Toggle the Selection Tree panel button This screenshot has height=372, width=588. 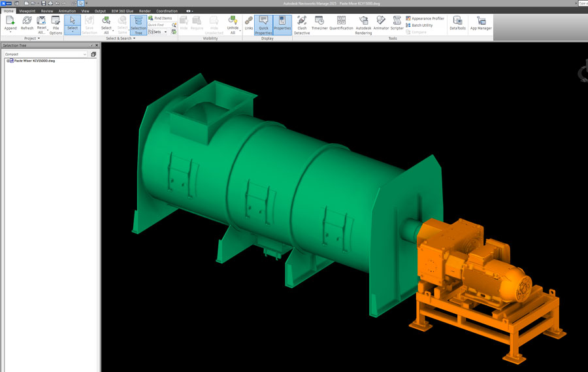point(139,25)
